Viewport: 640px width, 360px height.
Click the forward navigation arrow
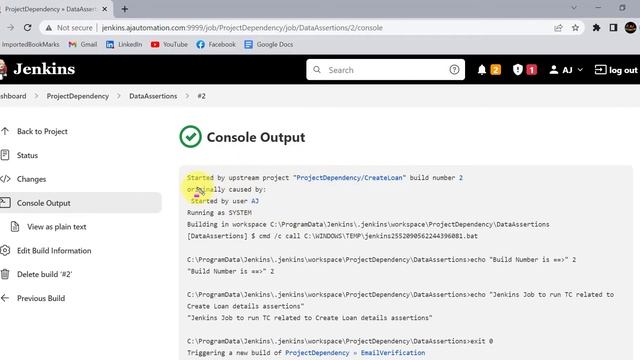(x=11, y=28)
